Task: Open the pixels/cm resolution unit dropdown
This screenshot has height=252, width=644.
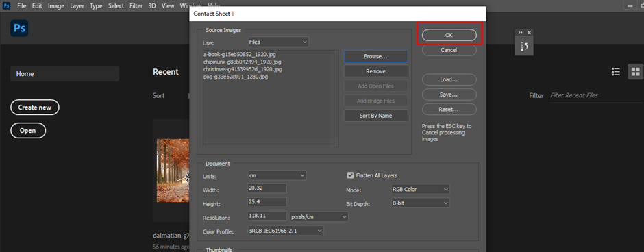Action: (x=319, y=216)
